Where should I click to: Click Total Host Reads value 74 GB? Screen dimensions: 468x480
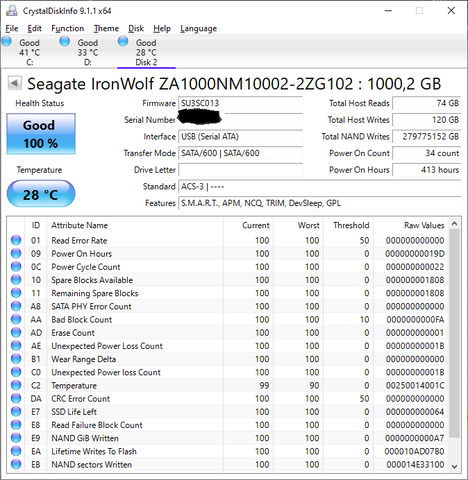point(427,103)
